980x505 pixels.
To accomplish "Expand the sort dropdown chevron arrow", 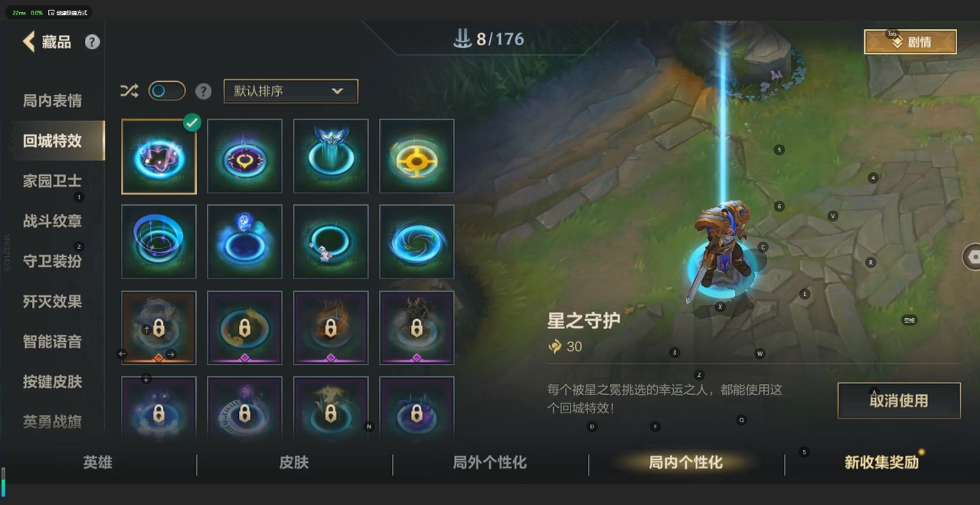I will (x=337, y=91).
